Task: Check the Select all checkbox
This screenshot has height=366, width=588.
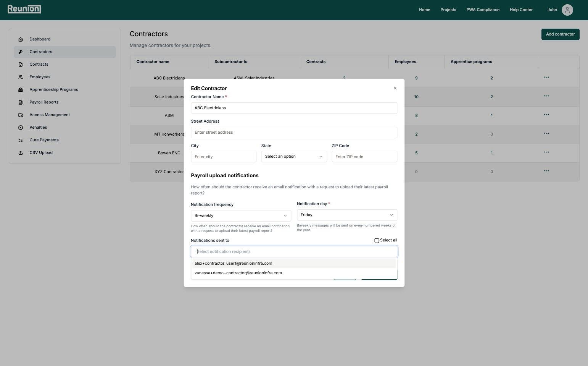Action: click(x=377, y=241)
